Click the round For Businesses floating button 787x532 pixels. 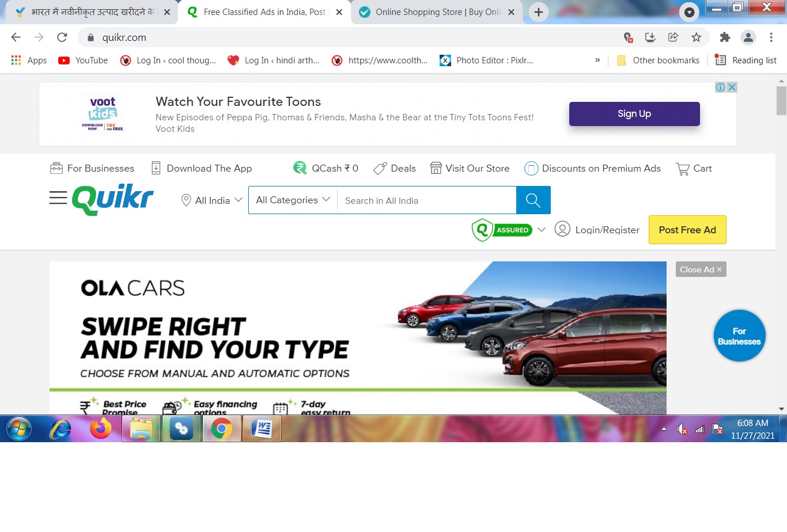tap(739, 336)
